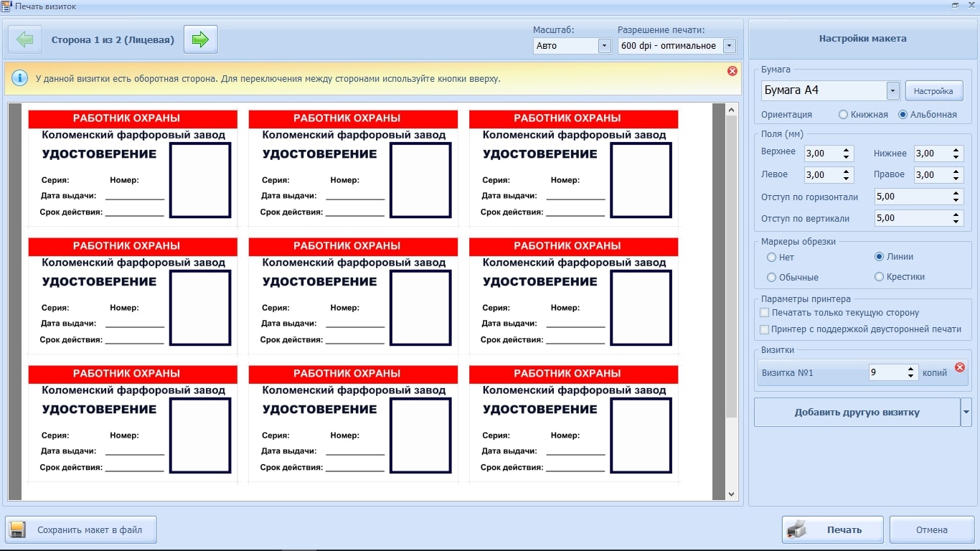This screenshot has height=551, width=980.
Task: Click the Печать button
Action: (x=833, y=530)
